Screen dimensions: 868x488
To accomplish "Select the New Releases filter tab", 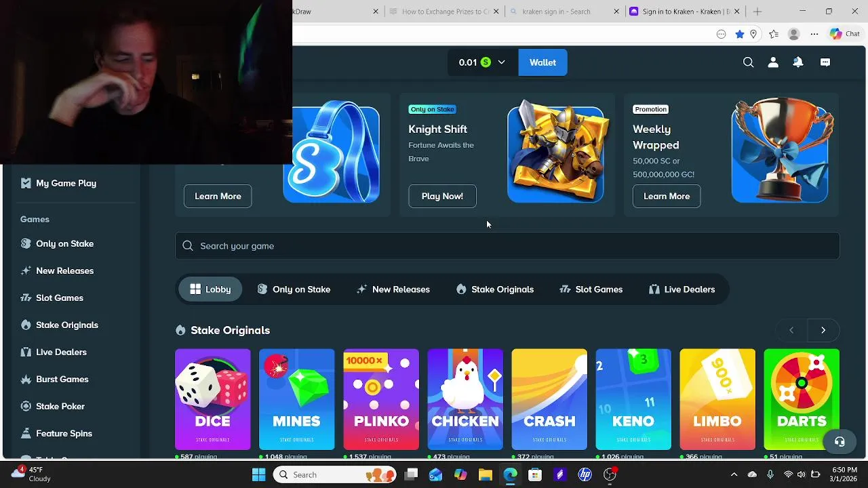I will click(393, 289).
